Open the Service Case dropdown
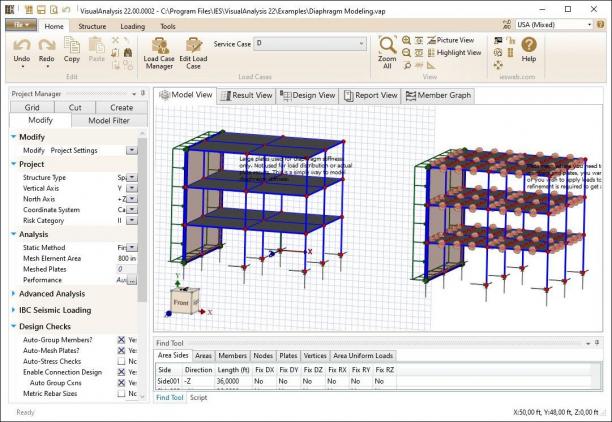The height and width of the screenshot is (422, 612). pos(311,43)
